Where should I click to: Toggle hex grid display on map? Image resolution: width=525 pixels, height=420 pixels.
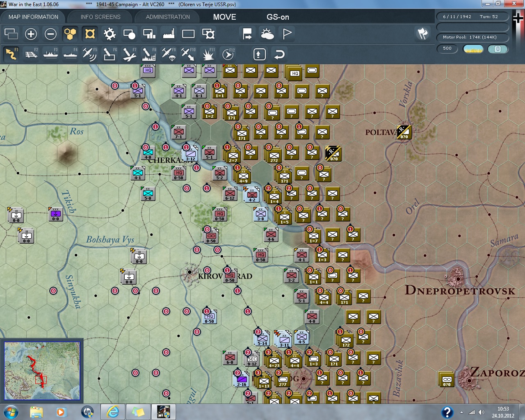point(70,34)
